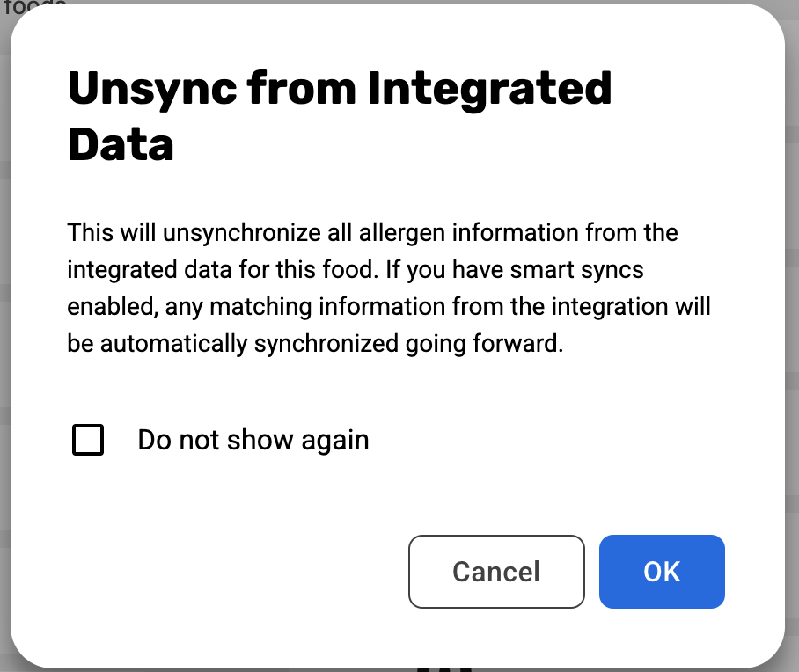Click the partially hidden 'foods' text behind dialog

35,5
